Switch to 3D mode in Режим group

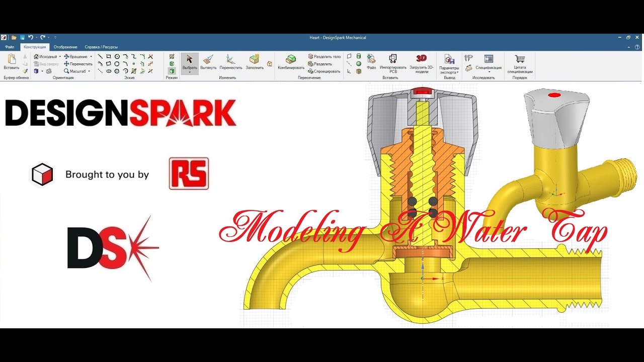pos(172,71)
